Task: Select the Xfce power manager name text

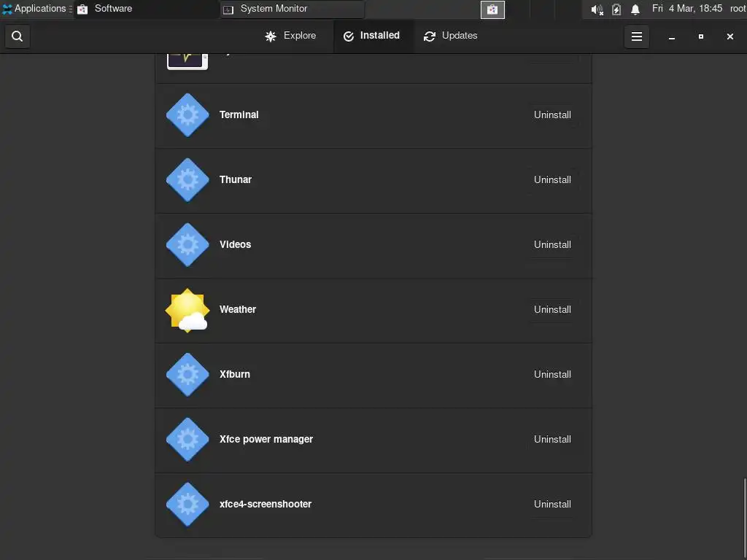Action: (266, 439)
